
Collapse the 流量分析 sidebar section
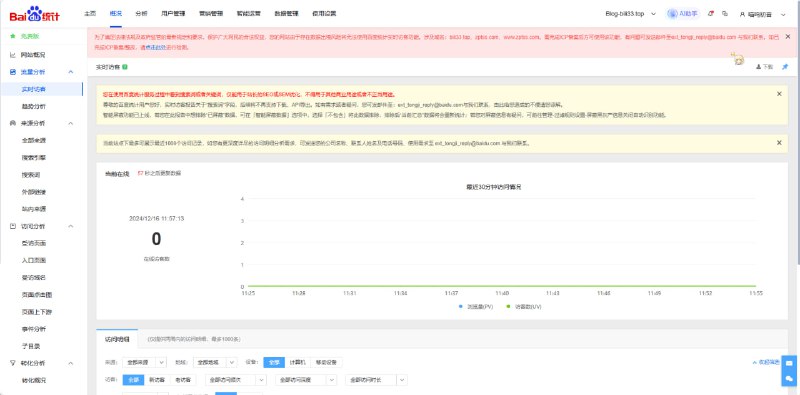[71, 72]
